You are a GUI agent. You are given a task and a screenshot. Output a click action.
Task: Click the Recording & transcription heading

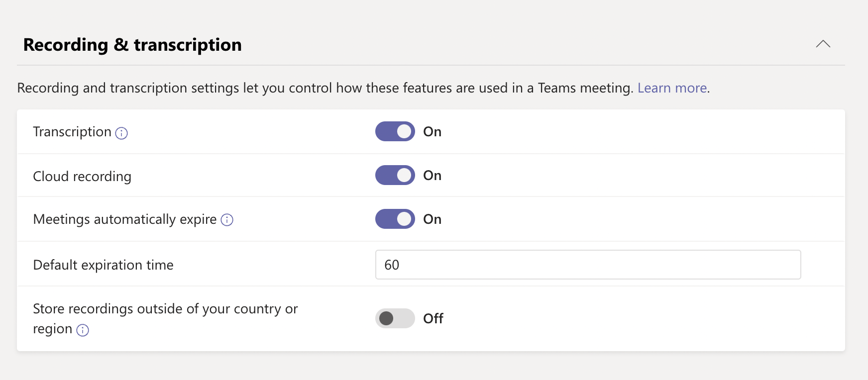[132, 45]
